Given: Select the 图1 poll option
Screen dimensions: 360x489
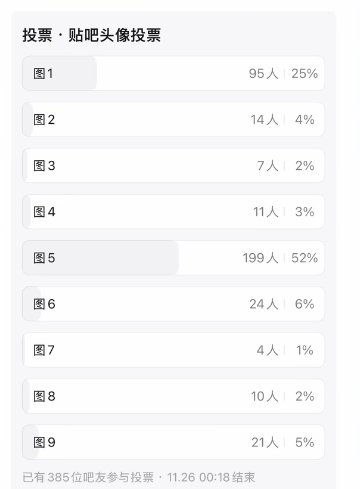Looking at the screenshot, I should tap(173, 73).
